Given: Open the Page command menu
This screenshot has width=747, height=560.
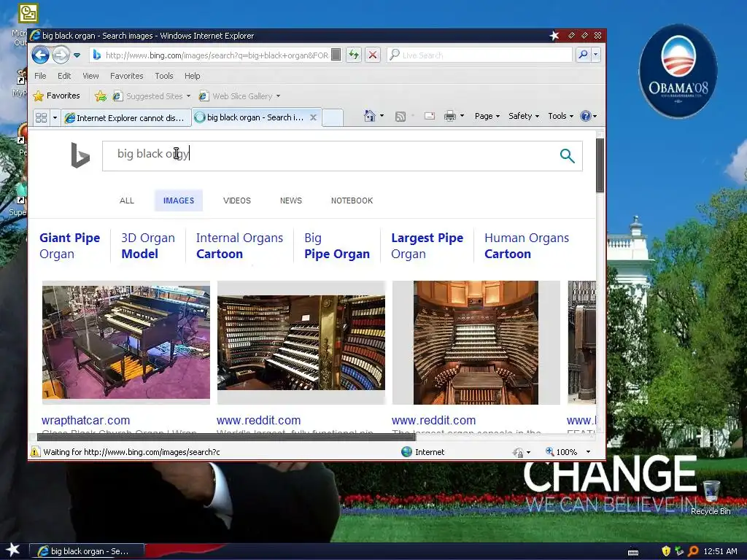Looking at the screenshot, I should tap(487, 116).
